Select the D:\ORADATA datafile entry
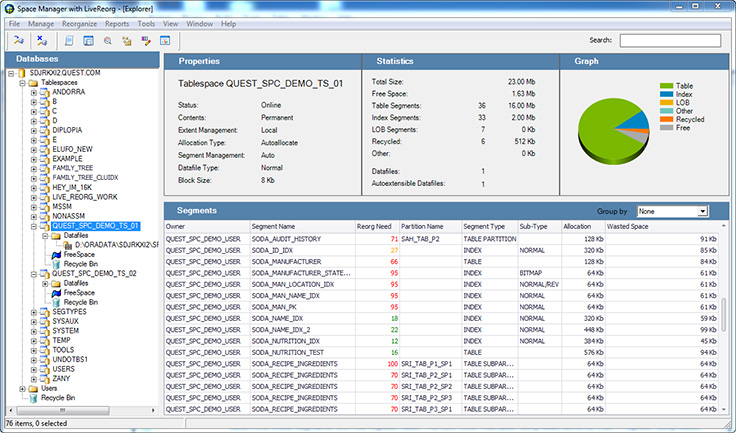The image size is (736, 433). pos(116,245)
